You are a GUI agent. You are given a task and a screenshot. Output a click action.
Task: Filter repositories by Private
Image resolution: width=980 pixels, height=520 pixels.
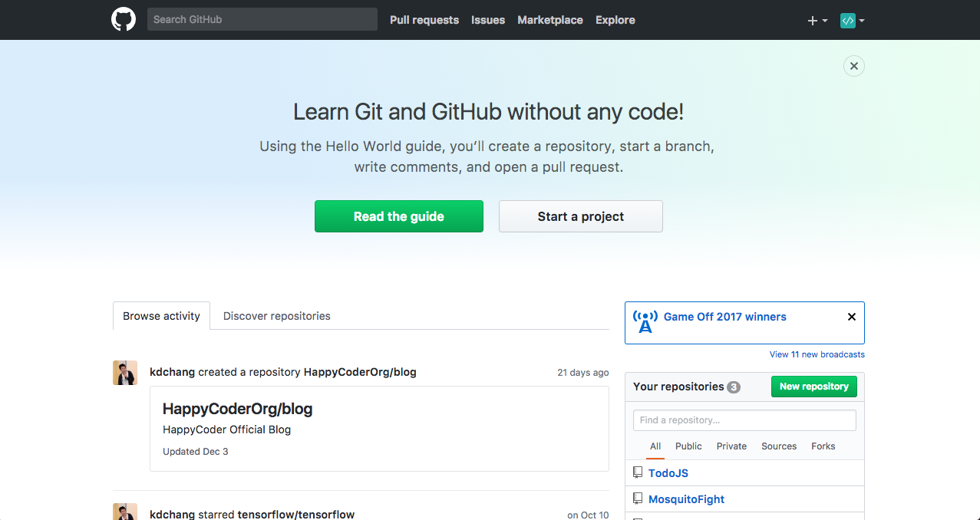[x=731, y=446]
